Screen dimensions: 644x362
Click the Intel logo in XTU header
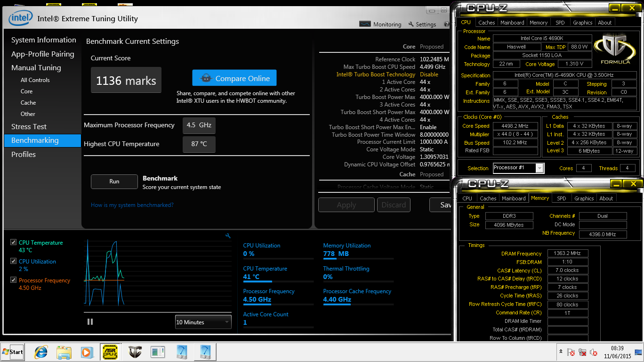21,19
